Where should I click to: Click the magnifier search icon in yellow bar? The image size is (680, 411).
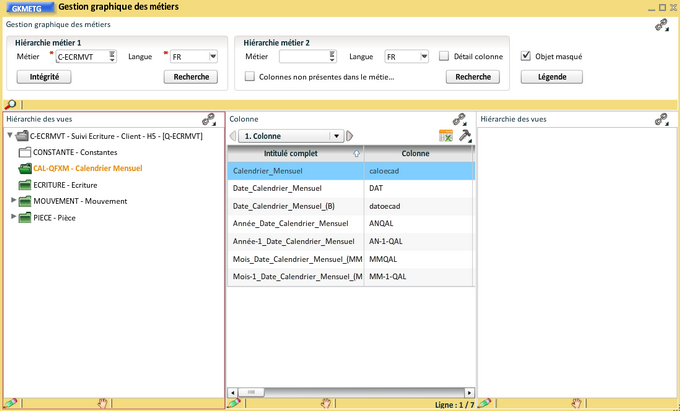[x=10, y=104]
